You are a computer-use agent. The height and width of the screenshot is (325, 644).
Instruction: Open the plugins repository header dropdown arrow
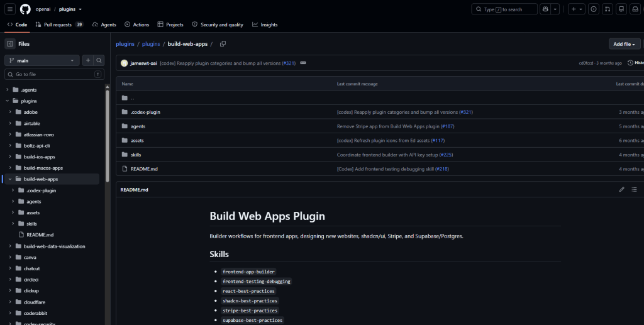(80, 9)
